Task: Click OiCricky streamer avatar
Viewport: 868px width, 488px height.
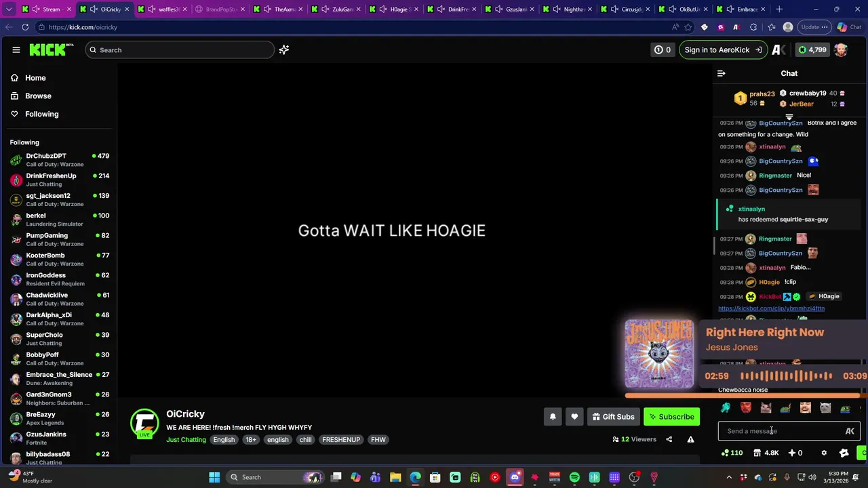Action: click(144, 424)
